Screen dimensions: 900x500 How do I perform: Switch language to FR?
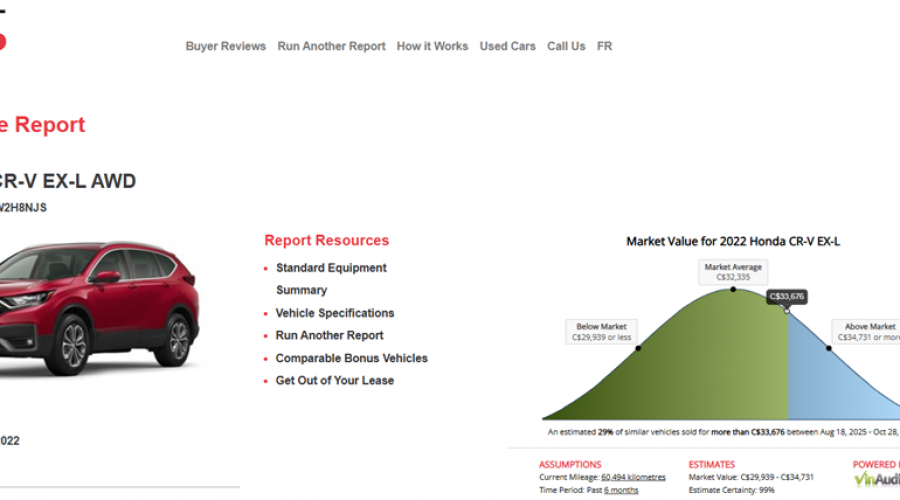pyautogui.click(x=604, y=46)
